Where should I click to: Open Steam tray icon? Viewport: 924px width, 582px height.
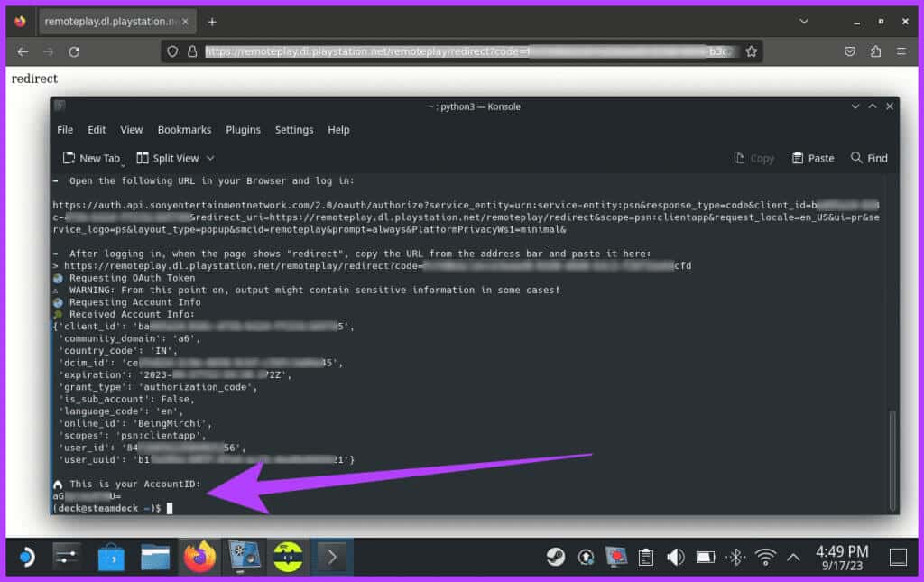555,557
